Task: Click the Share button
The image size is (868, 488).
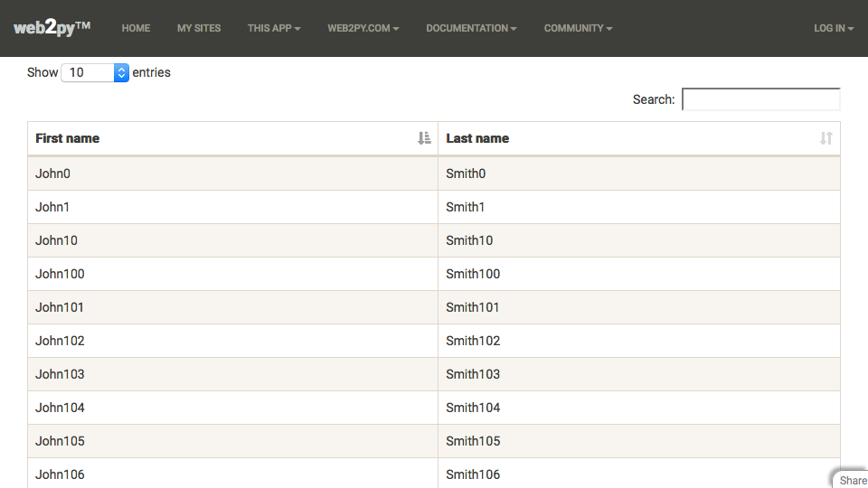Action: point(852,480)
